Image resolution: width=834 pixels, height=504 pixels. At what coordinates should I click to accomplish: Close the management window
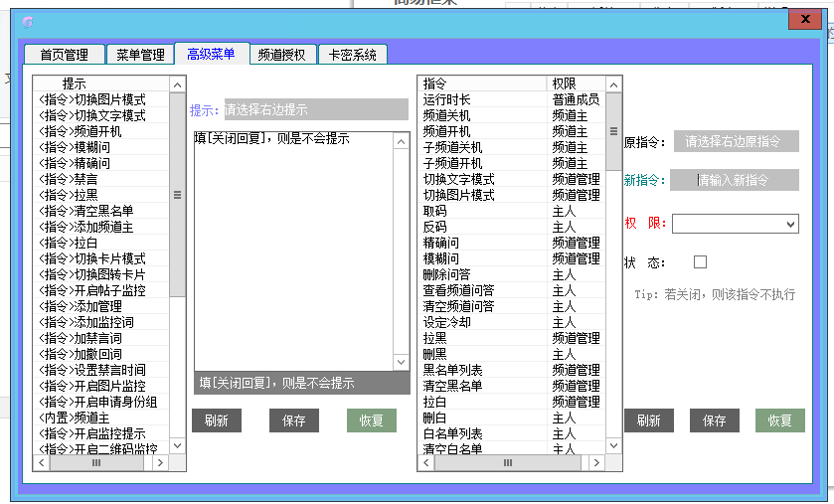coord(805,20)
